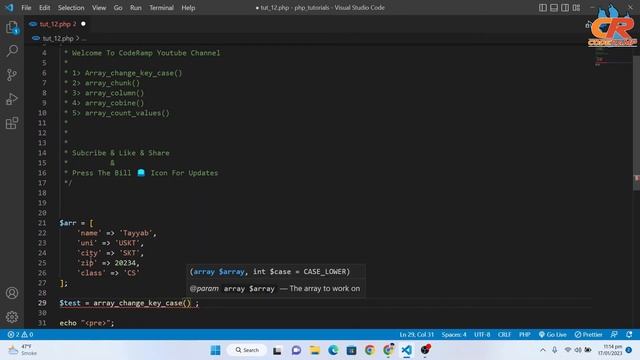This screenshot has width=640, height=360.
Task: Open the Terminal menu
Action: pos(161,7)
